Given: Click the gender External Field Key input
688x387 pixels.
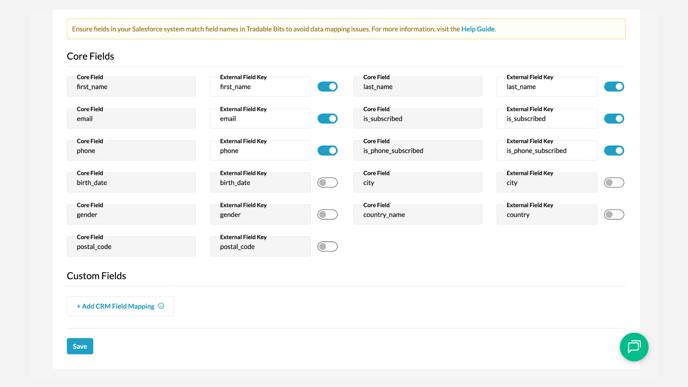Looking at the screenshot, I should click(260, 215).
